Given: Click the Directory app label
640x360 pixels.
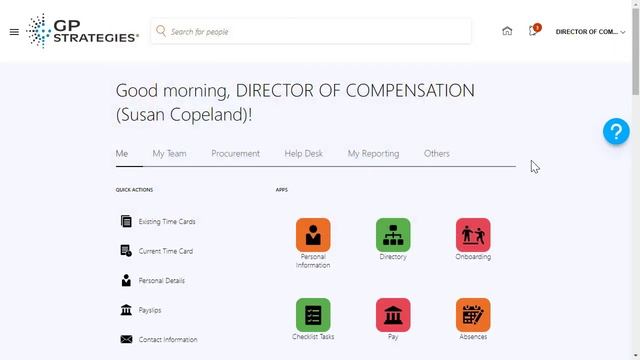Looking at the screenshot, I should tap(393, 257).
